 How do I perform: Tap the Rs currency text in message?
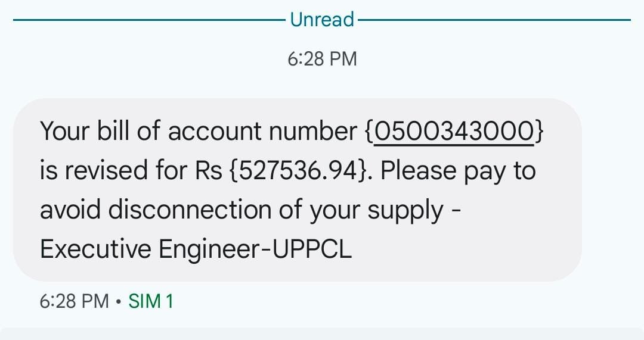209,171
